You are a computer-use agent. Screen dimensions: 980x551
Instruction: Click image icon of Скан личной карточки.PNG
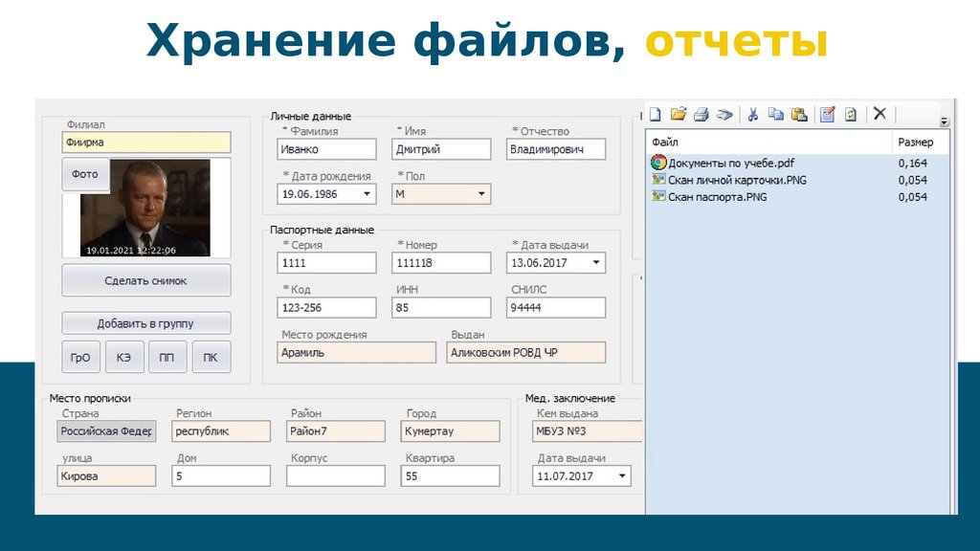(658, 179)
